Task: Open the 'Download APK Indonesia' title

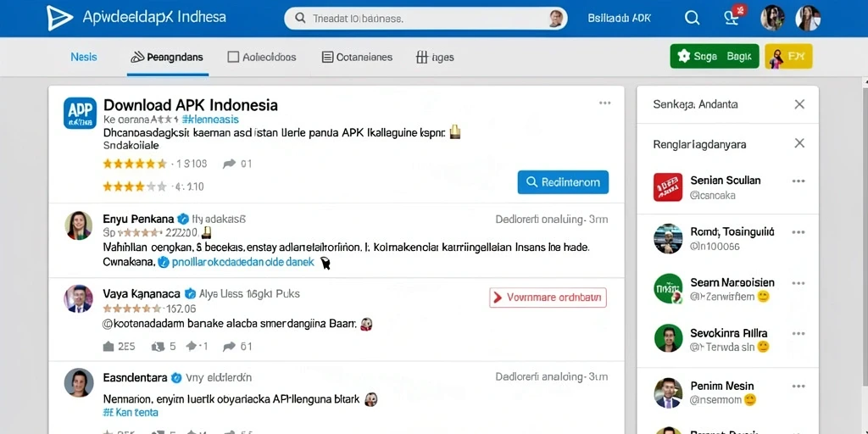Action: [191, 105]
